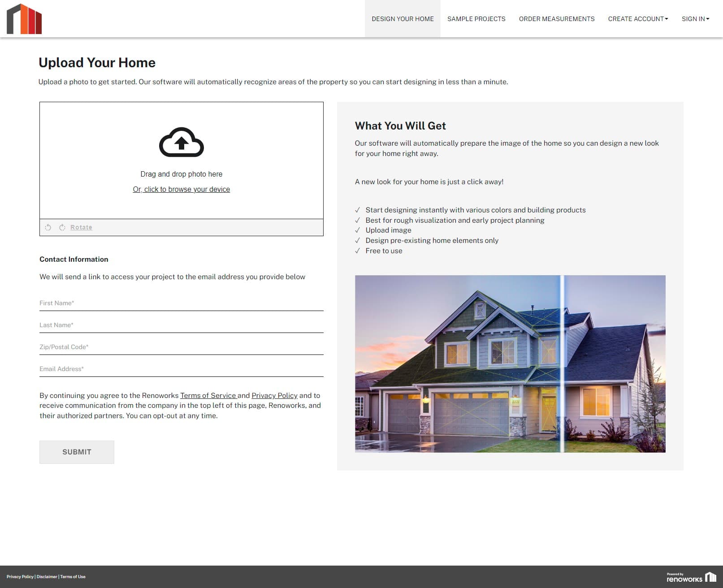Click the 'Drag and drop photo here' text
Screen dimensions: 723x588
click(x=182, y=174)
